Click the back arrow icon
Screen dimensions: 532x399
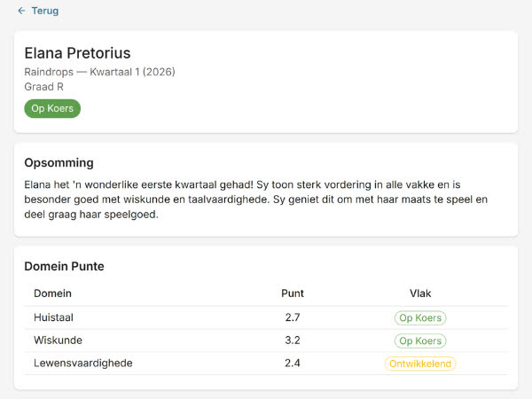(x=21, y=11)
